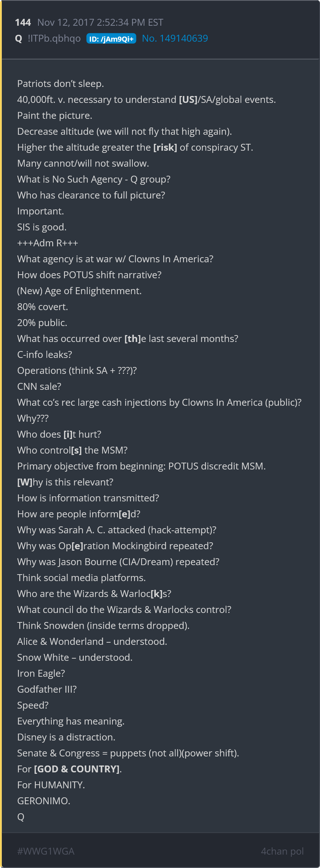The image size is (320, 868).
Task: Click the 'GERONIMO.' line
Action: click(x=44, y=801)
